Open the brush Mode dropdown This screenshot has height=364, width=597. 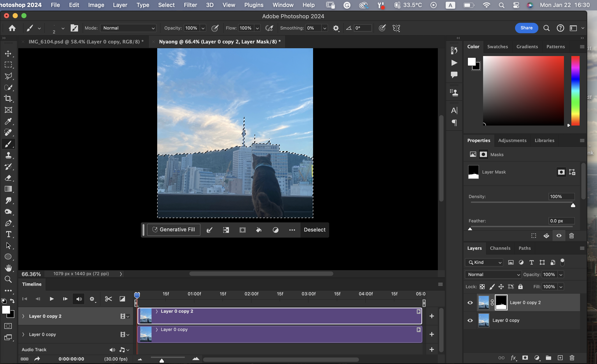click(x=128, y=28)
